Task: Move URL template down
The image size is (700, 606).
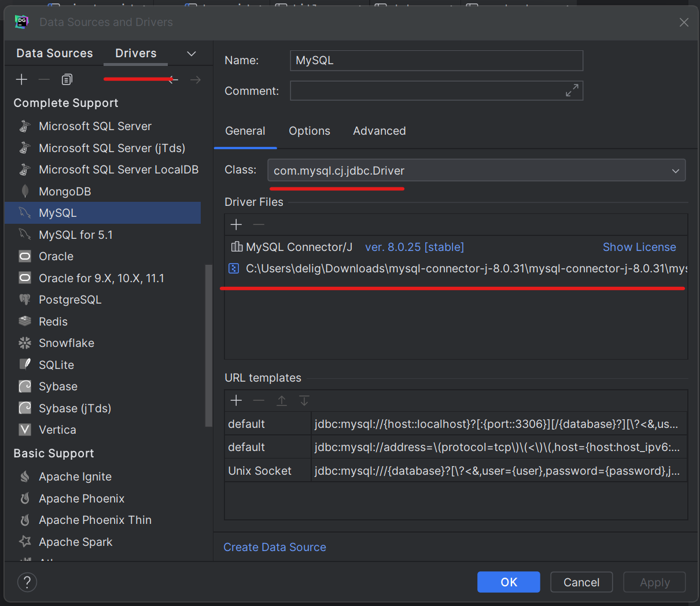Action: coord(304,400)
